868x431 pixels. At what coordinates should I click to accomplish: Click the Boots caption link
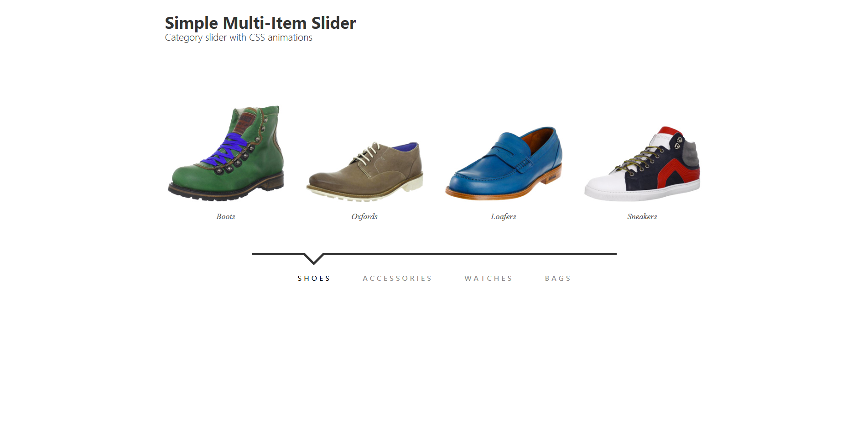(226, 216)
